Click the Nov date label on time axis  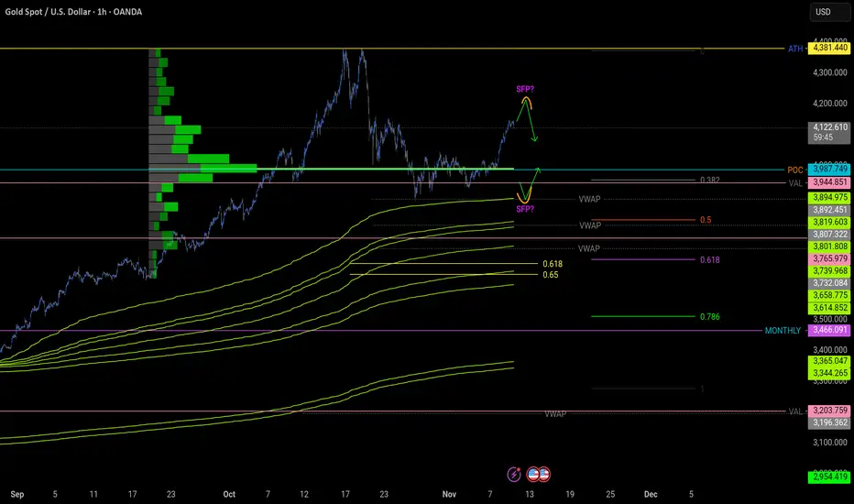(x=449, y=494)
